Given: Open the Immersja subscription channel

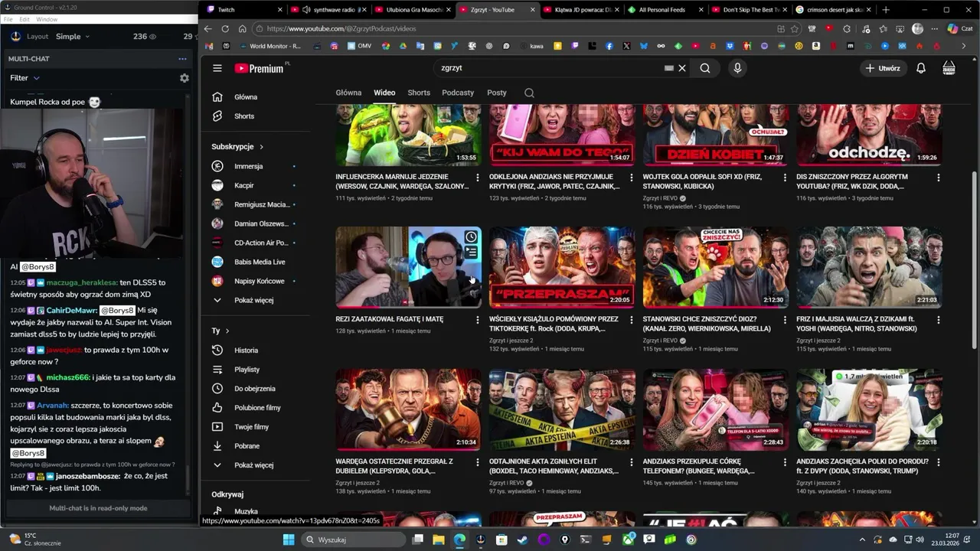Looking at the screenshot, I should (x=248, y=166).
